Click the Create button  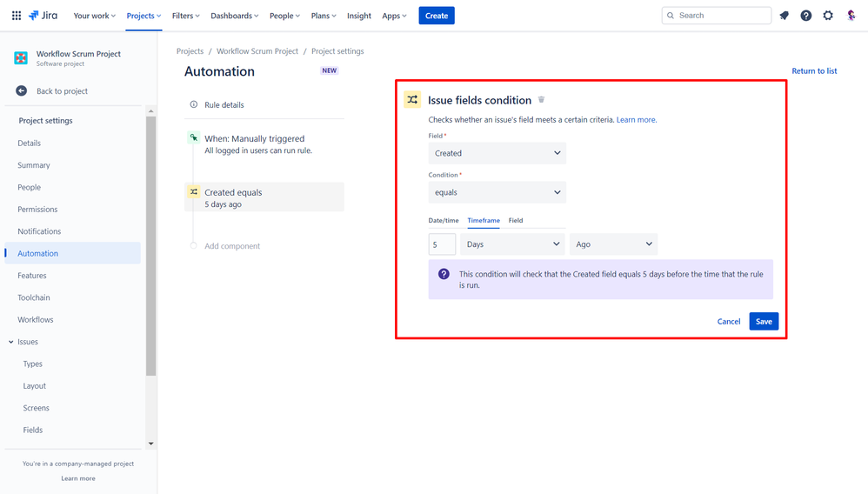pos(437,16)
